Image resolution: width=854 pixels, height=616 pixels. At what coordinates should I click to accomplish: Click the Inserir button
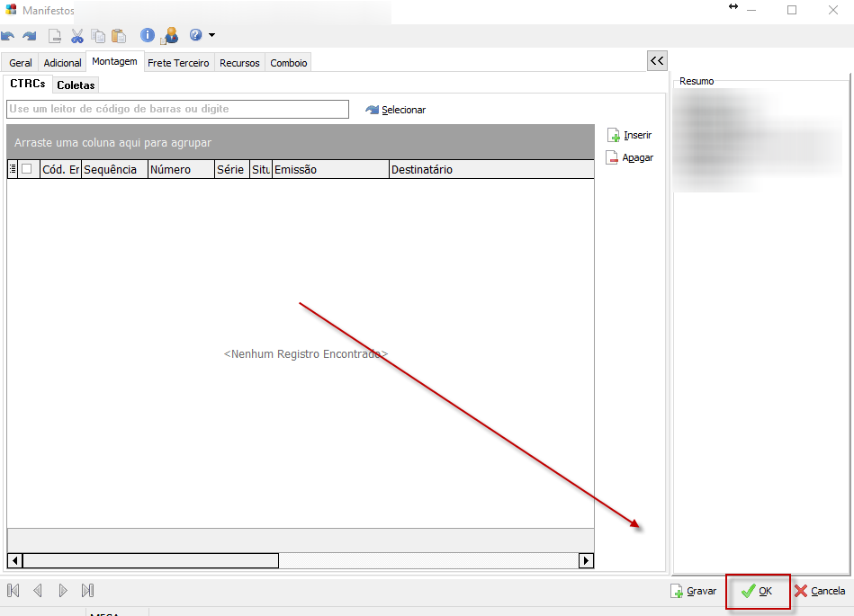coord(629,136)
